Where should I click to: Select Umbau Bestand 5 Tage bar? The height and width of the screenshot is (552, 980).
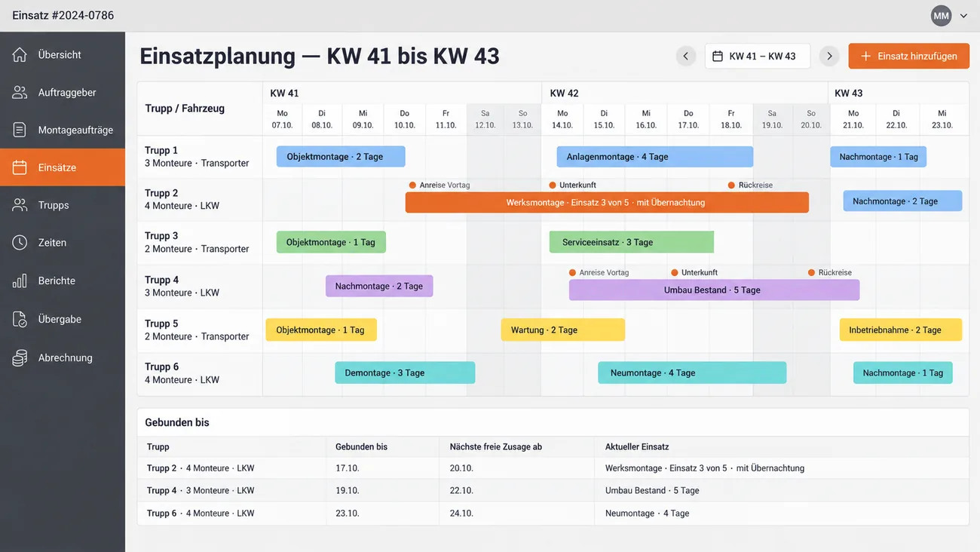click(x=714, y=290)
